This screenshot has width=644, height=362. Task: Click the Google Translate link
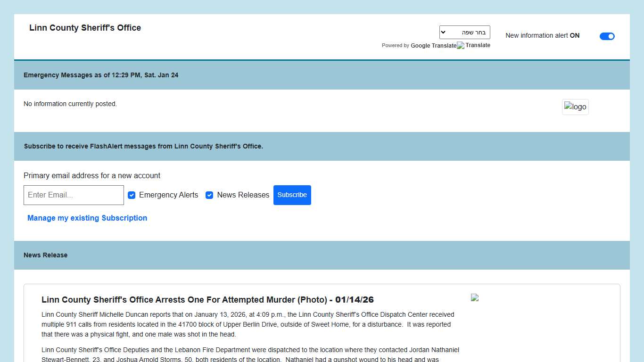(433, 46)
